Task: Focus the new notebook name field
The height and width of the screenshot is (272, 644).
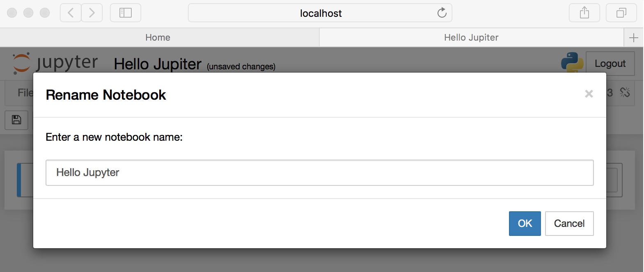Action: tap(319, 173)
